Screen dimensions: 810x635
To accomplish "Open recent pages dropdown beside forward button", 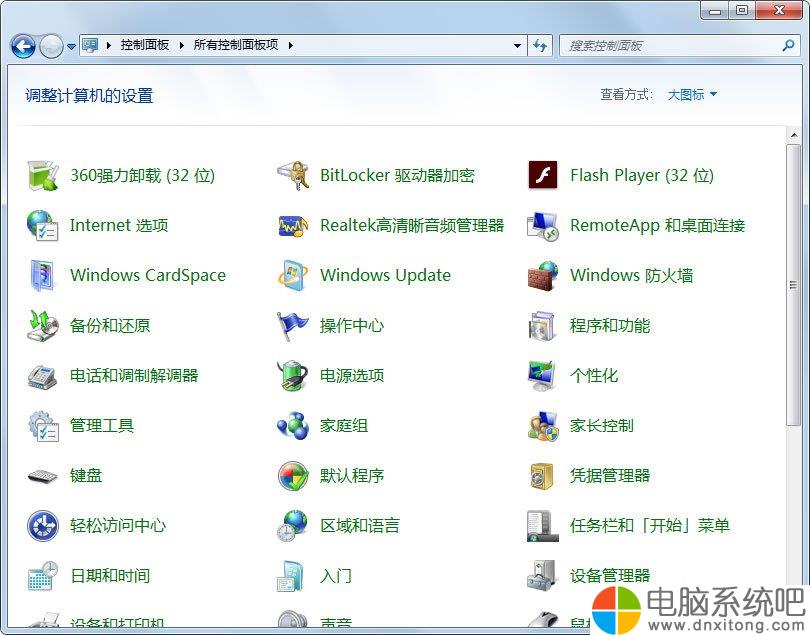I will click(71, 47).
